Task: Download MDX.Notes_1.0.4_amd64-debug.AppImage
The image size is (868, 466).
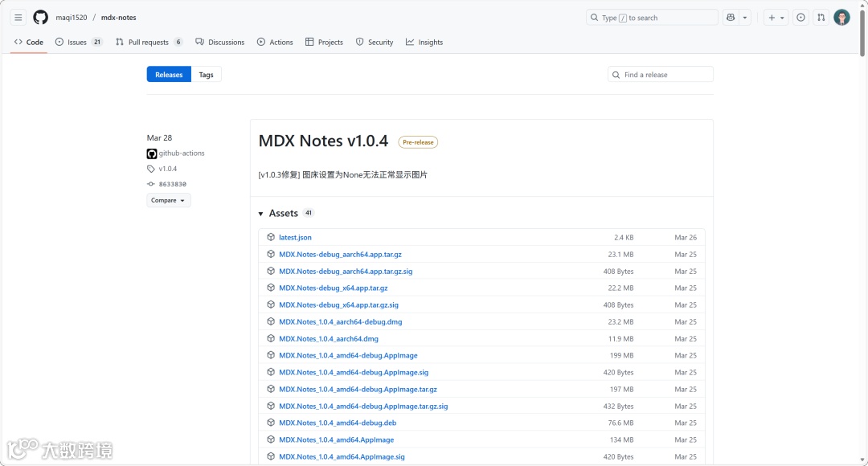Action: (x=348, y=355)
